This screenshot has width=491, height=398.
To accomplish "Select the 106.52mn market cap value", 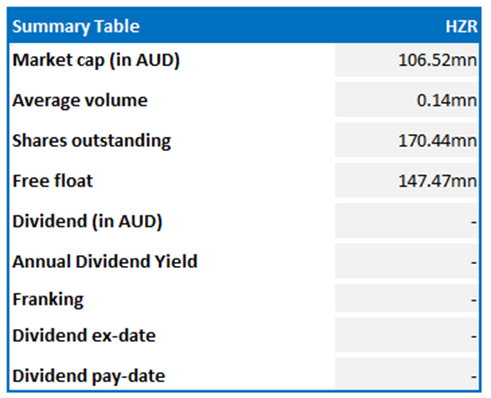I will tap(407, 60).
